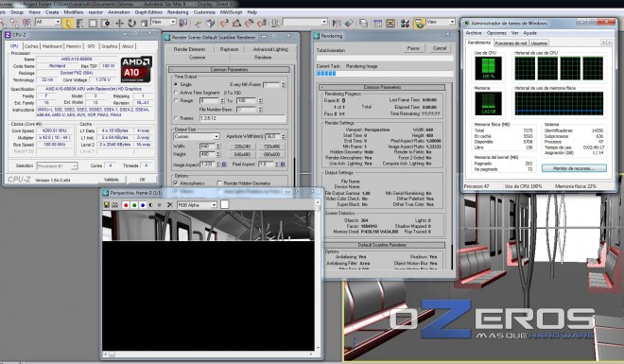The width and height of the screenshot is (624, 364).
Task: Toggle the Angle Snap icon
Action: pos(236,23)
